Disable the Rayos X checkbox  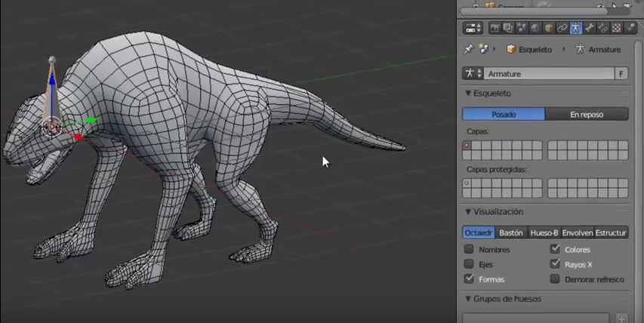555,264
